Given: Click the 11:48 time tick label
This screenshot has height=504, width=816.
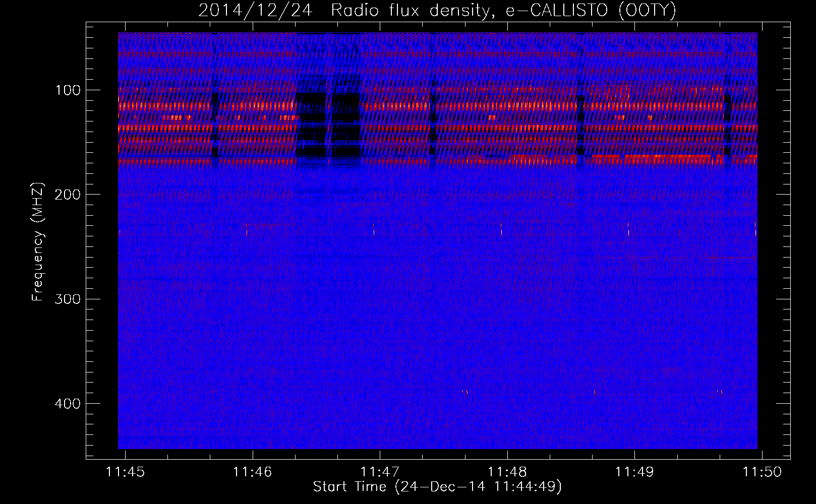Looking at the screenshot, I should coord(507,472).
